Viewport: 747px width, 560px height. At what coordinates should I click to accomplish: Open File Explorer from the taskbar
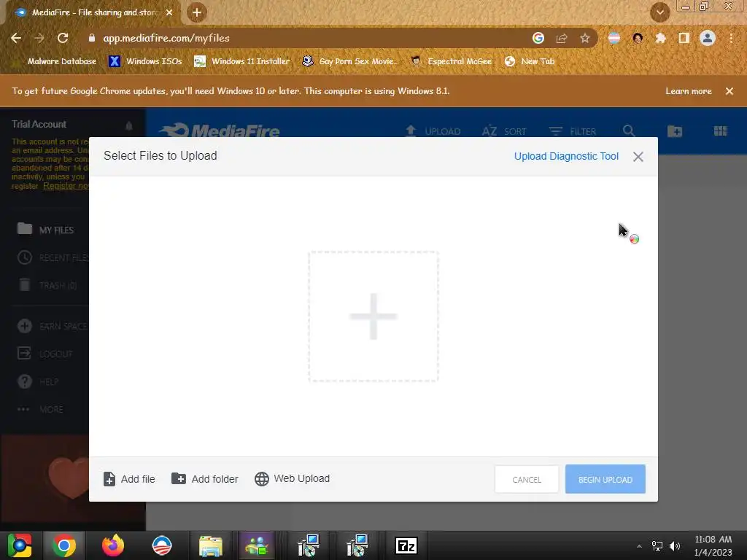coord(211,545)
